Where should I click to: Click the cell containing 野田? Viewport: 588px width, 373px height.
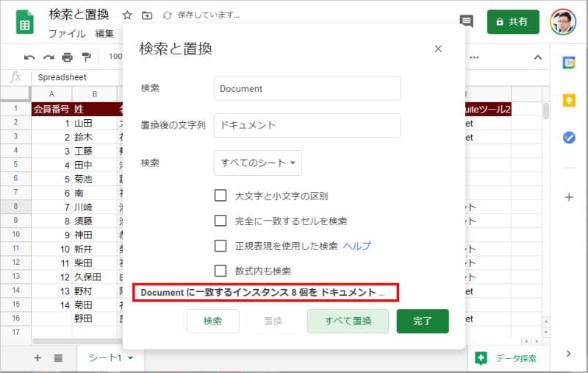click(x=95, y=319)
